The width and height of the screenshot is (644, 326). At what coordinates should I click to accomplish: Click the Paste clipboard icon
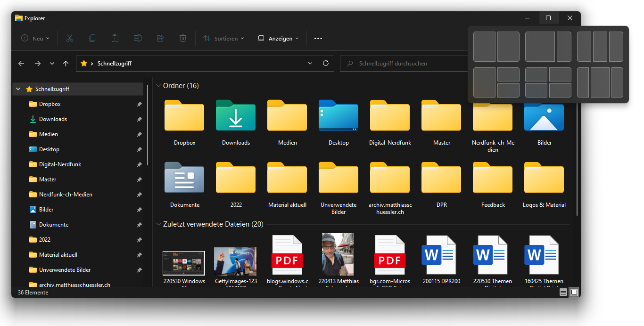pos(115,38)
